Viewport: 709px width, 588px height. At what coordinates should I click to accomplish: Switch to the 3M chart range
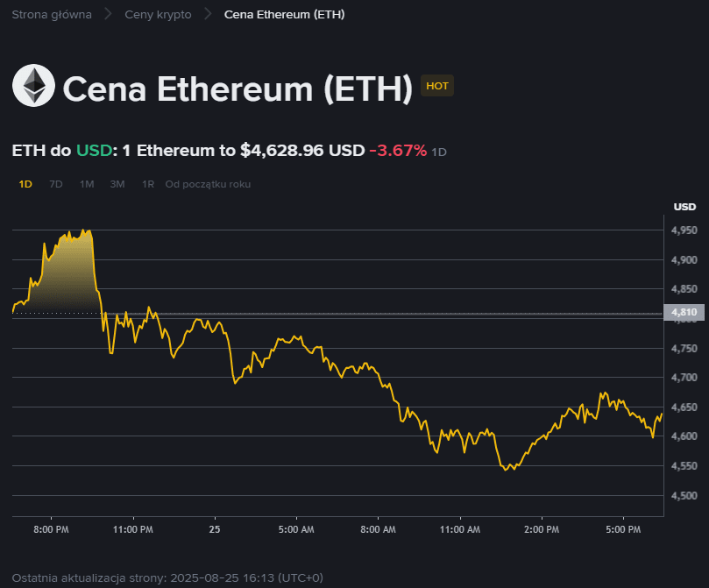point(117,184)
